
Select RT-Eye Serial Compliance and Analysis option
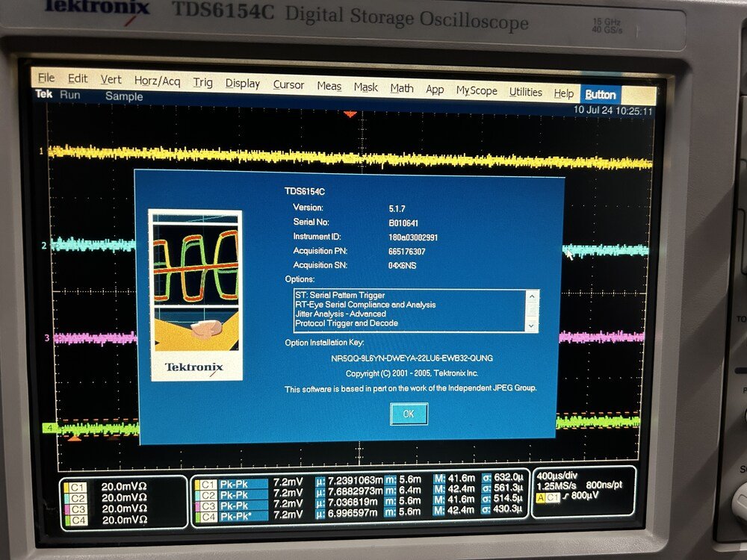tap(365, 305)
